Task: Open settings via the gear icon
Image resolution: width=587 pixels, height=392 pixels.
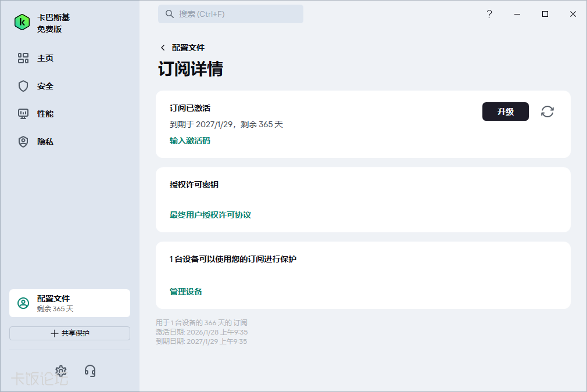Action: click(61, 371)
